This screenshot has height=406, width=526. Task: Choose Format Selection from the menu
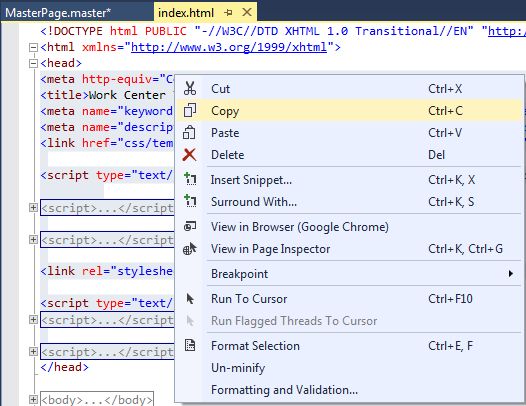coord(349,345)
